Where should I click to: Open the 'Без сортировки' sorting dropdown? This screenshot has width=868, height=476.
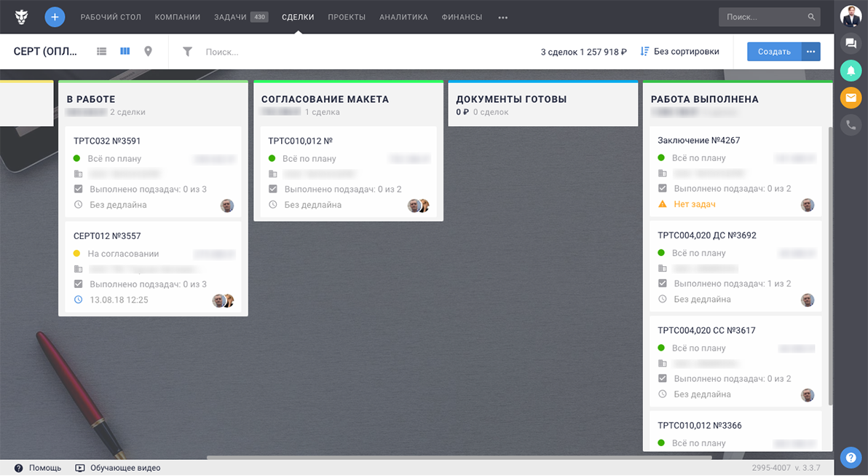[679, 52]
